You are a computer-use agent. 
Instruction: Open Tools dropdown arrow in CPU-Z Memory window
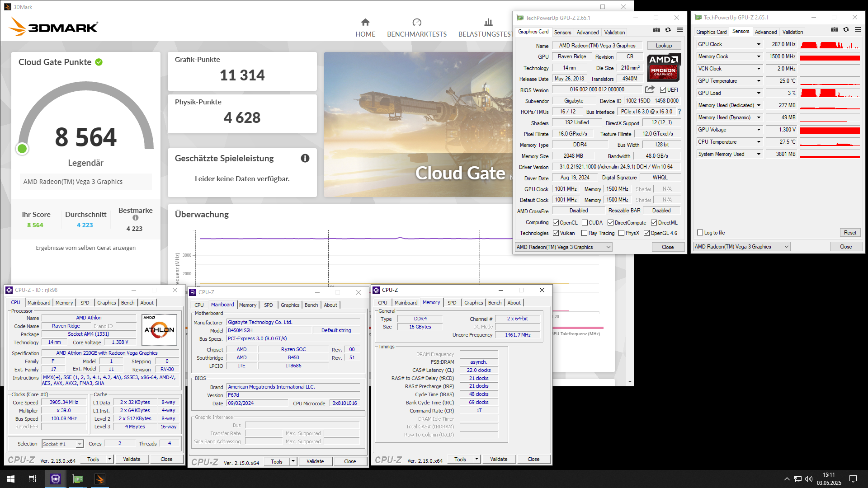476,459
